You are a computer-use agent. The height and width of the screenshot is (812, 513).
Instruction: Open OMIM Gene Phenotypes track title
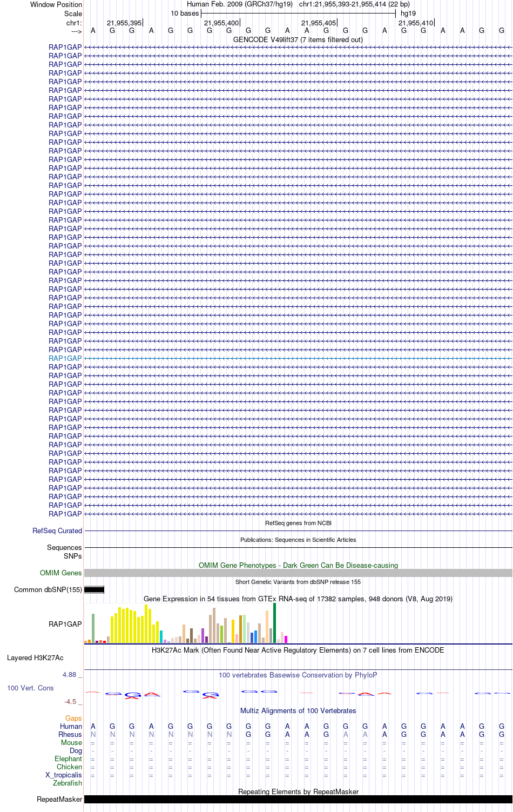[298, 565]
